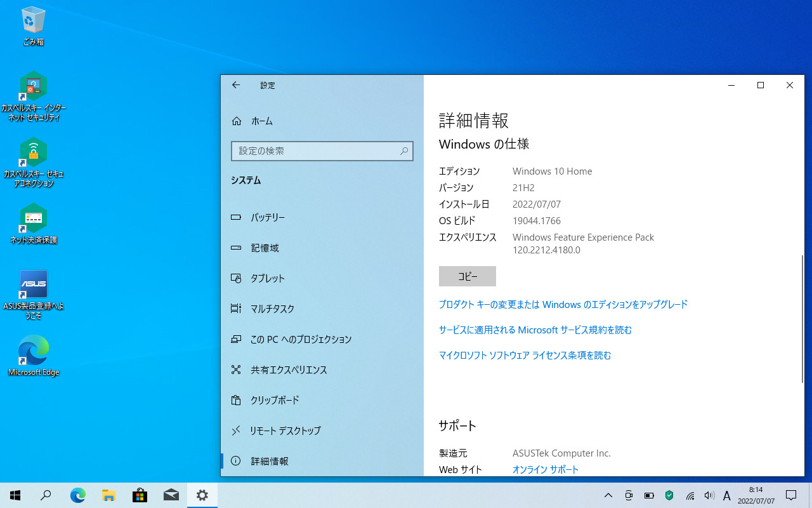The height and width of the screenshot is (508, 812).
Task: Click the remote desktop icon beside リモート デスクトップ
Action: (x=236, y=431)
